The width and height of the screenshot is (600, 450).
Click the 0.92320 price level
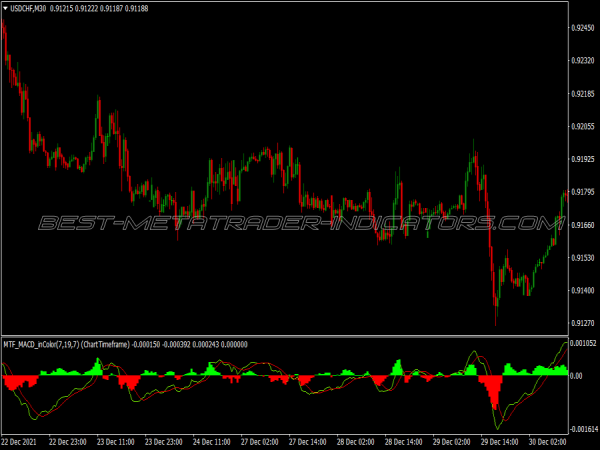click(x=583, y=60)
